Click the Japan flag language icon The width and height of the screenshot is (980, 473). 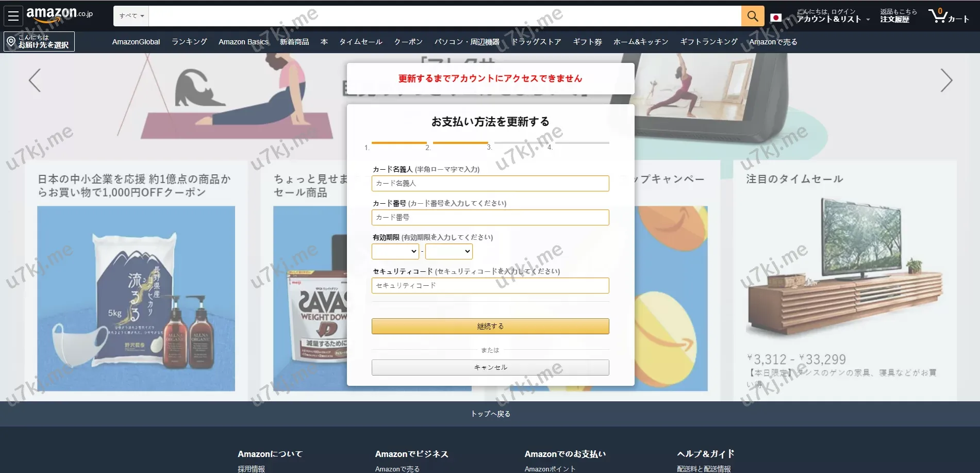point(775,18)
